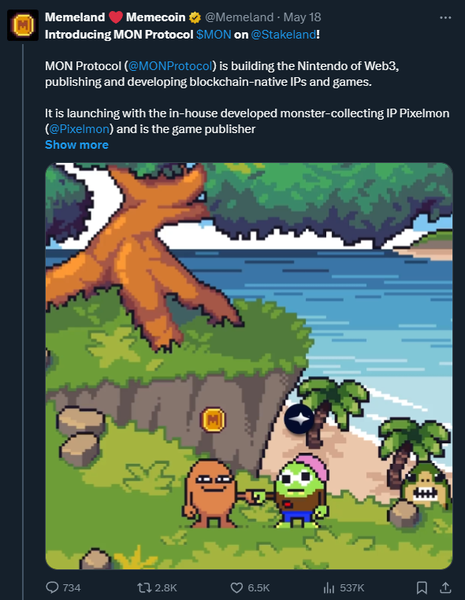Click the gold verified badge
The image size is (465, 600).
pyautogui.click(x=195, y=17)
